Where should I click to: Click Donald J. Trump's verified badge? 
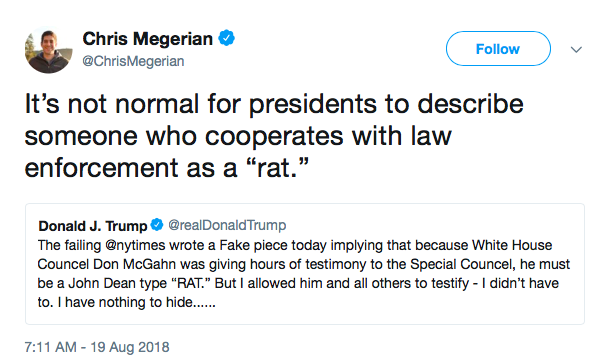[x=157, y=224]
